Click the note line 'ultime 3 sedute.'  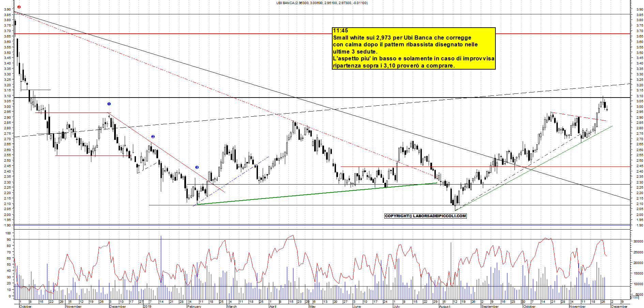[x=355, y=52]
